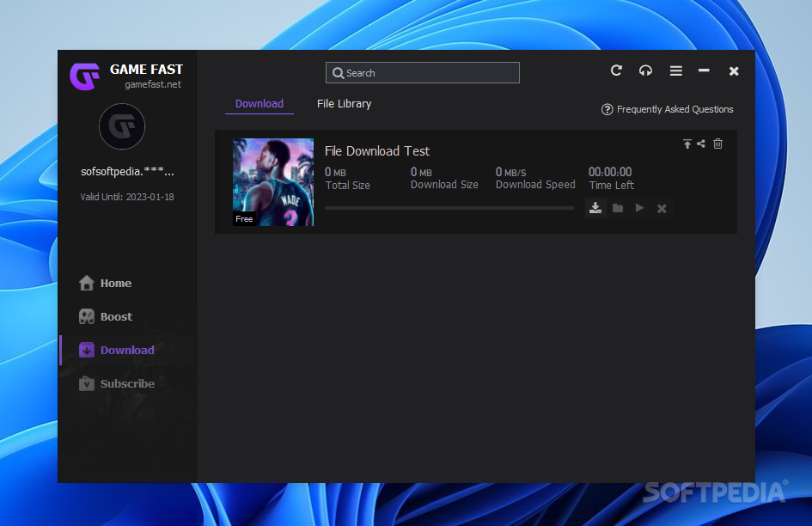Click the Home sidebar icon
The image size is (812, 526).
pos(87,283)
